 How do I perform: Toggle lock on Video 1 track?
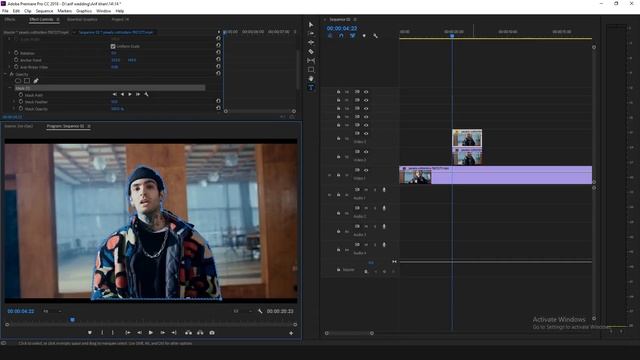(x=338, y=175)
